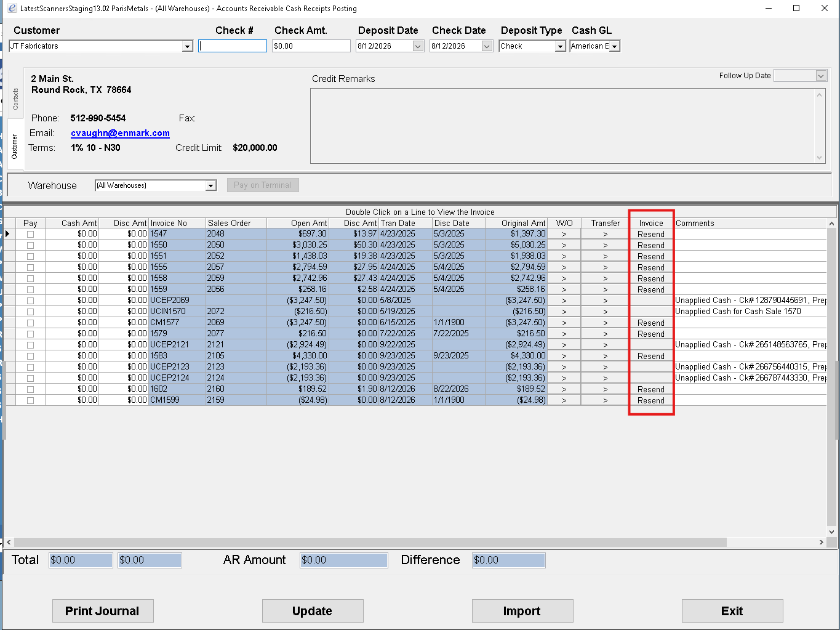The height and width of the screenshot is (630, 840).
Task: Click the Open Amt column header
Action: (x=298, y=223)
